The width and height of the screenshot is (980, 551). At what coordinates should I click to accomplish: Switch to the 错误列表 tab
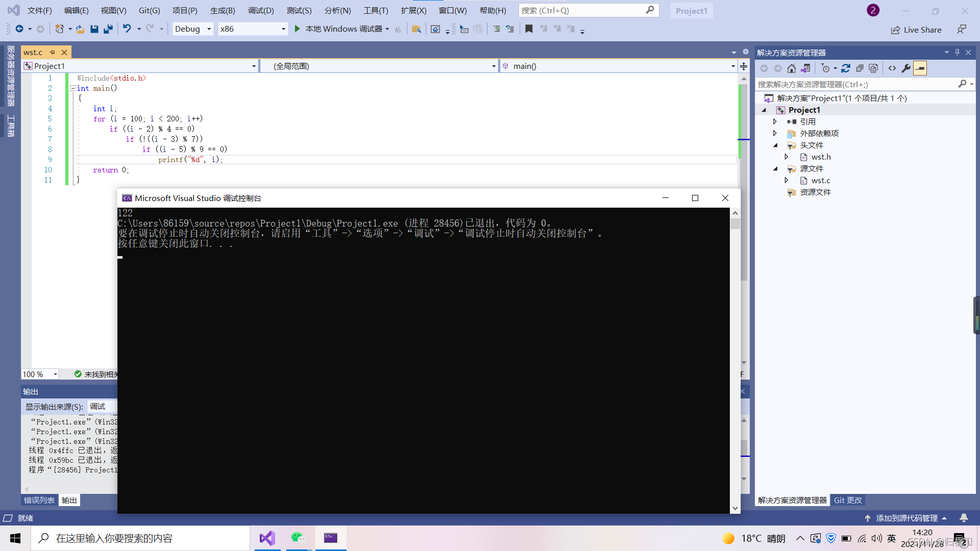click(39, 500)
